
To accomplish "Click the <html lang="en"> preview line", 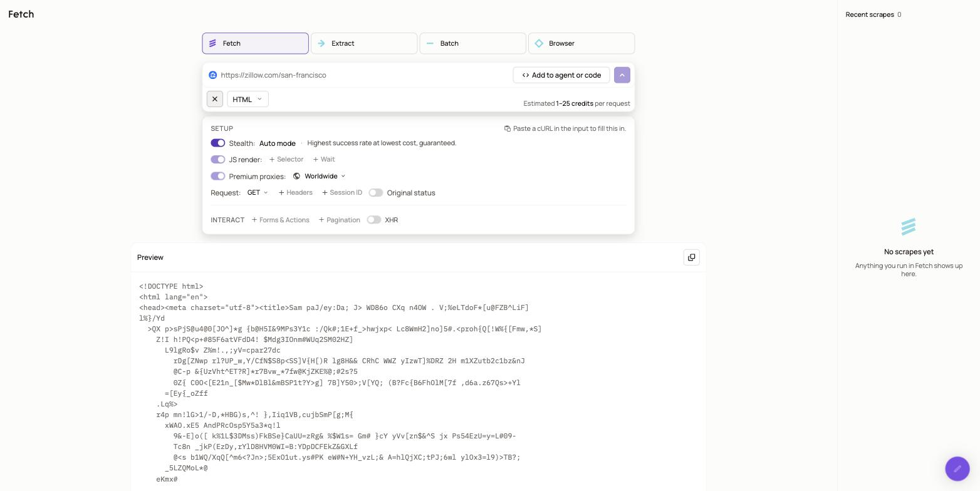I will coord(174,297).
